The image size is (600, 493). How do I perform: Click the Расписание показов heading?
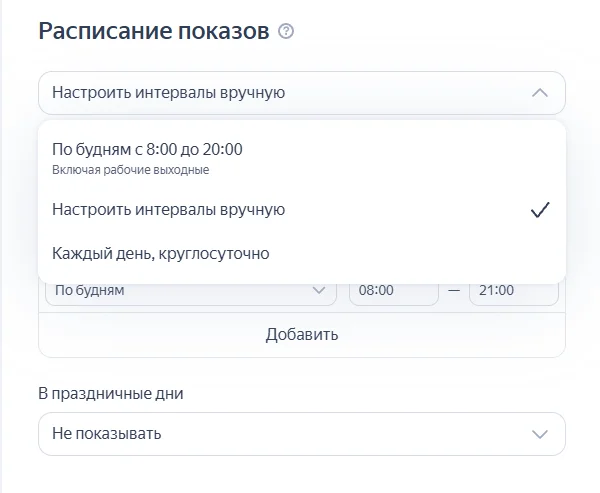(x=154, y=31)
